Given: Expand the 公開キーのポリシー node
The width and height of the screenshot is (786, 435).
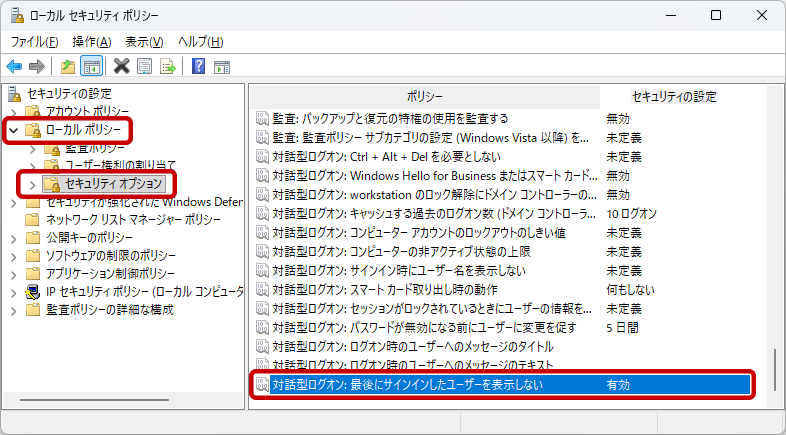Looking at the screenshot, I should (x=13, y=238).
